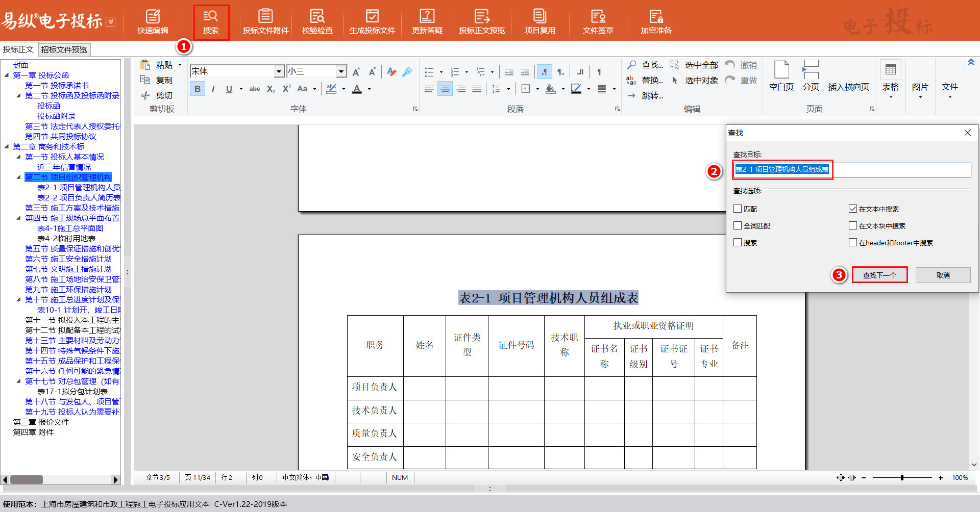Click 选中全部 select all button
Image resolution: width=980 pixels, height=512 pixels.
[694, 65]
